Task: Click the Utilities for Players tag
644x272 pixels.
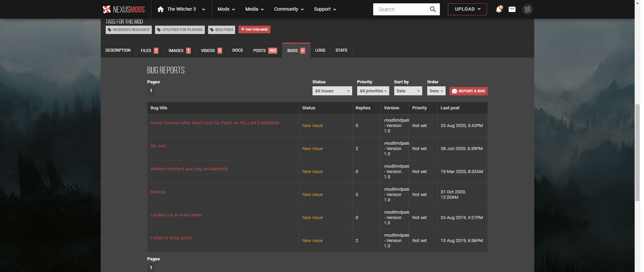Action: (x=180, y=30)
